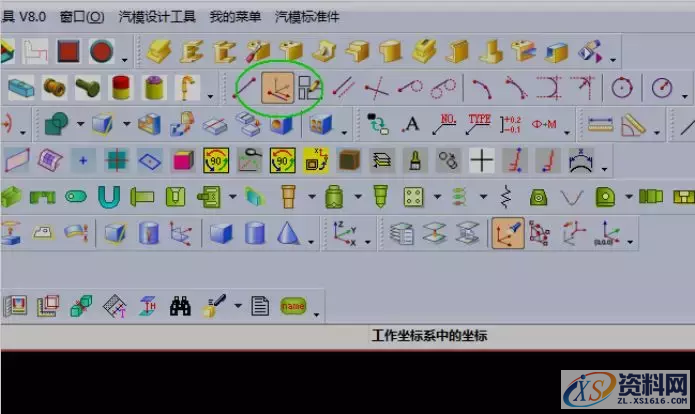Click the point set edit icon with pencil
This screenshot has width=695, height=414.
click(309, 88)
